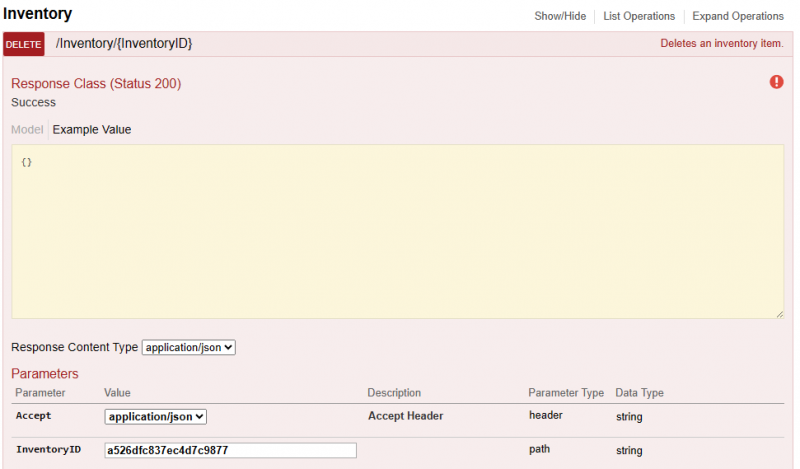
Task: Select the Example Value tab
Action: [x=92, y=129]
